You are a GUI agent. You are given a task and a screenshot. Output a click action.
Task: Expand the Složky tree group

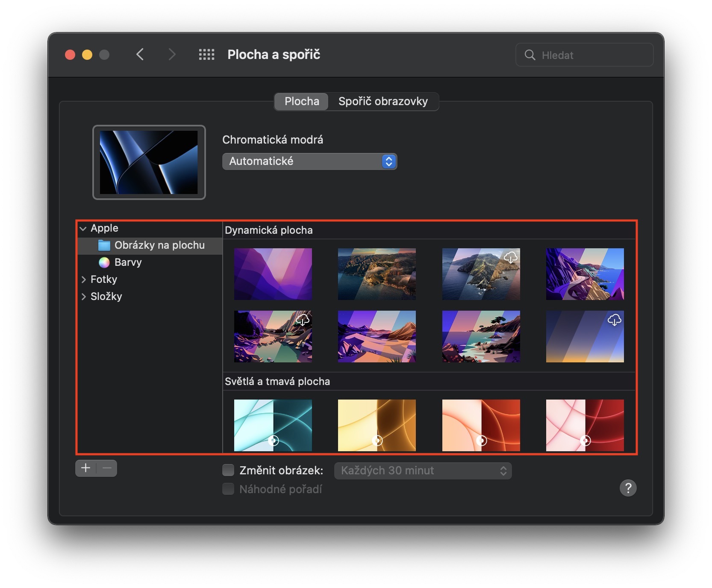83,297
